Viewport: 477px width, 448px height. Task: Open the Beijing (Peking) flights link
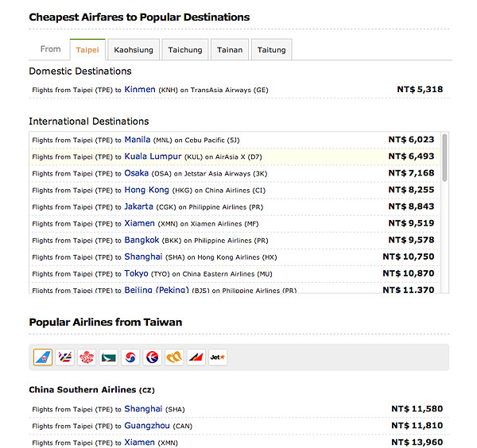pos(157,289)
